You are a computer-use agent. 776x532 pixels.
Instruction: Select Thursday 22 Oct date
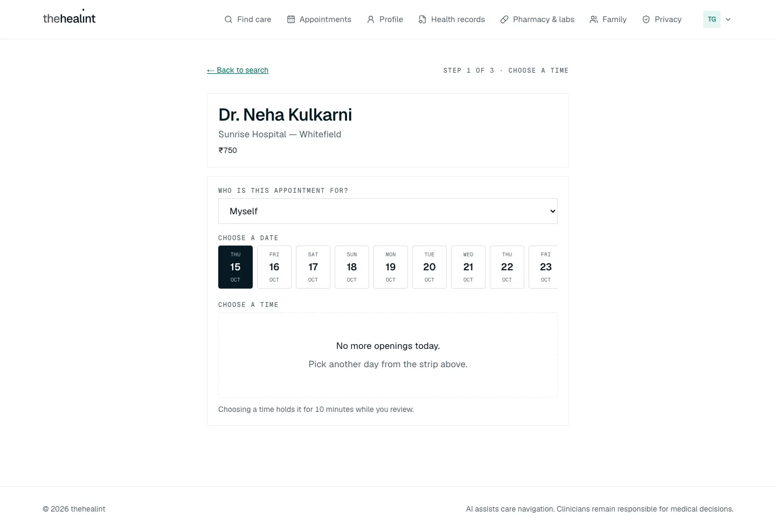coord(507,267)
